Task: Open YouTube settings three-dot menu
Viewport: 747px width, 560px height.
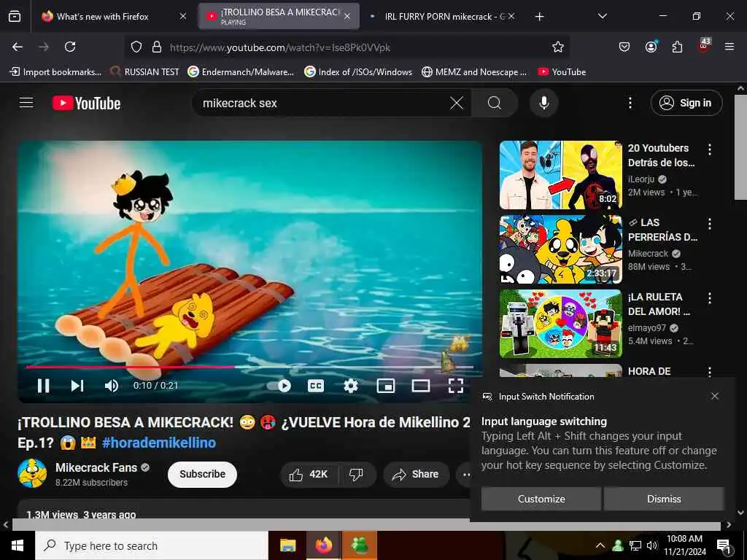Action: pos(630,103)
